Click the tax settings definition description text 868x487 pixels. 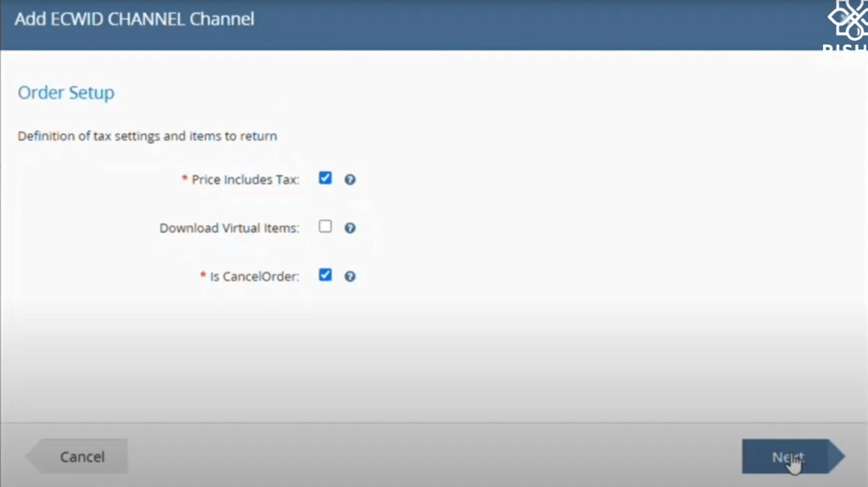[147, 136]
